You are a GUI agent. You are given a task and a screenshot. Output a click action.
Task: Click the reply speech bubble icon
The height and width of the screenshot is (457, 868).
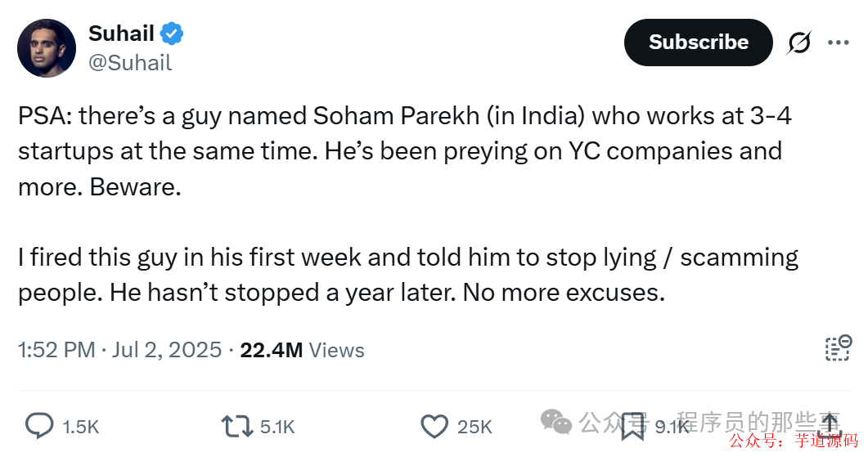(39, 425)
